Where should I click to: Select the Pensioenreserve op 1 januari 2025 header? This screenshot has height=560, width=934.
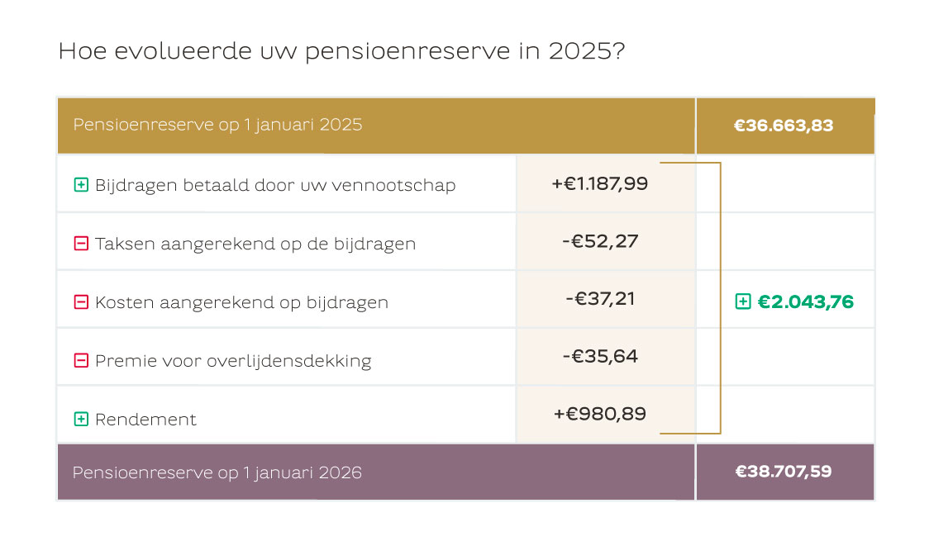click(x=217, y=126)
